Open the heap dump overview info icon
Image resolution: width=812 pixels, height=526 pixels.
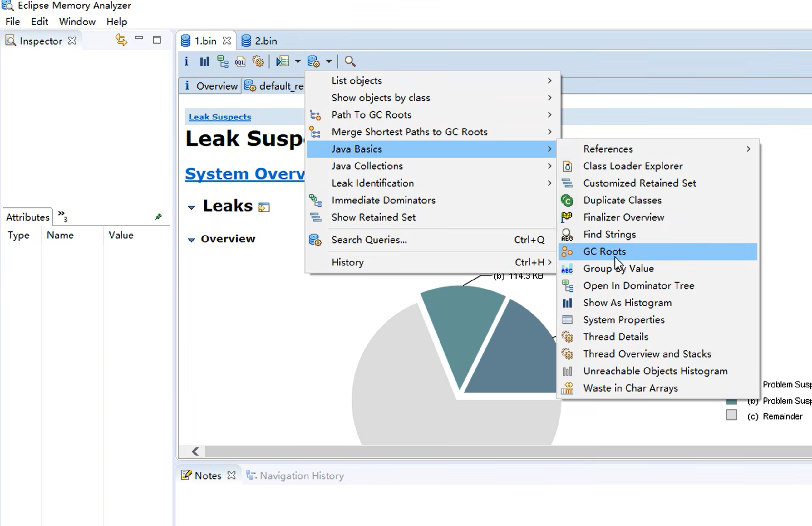tap(186, 61)
